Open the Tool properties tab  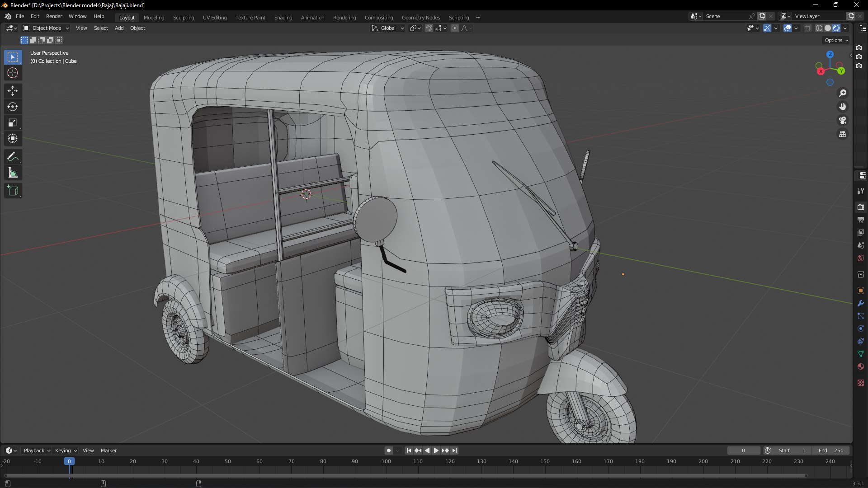coord(861,191)
